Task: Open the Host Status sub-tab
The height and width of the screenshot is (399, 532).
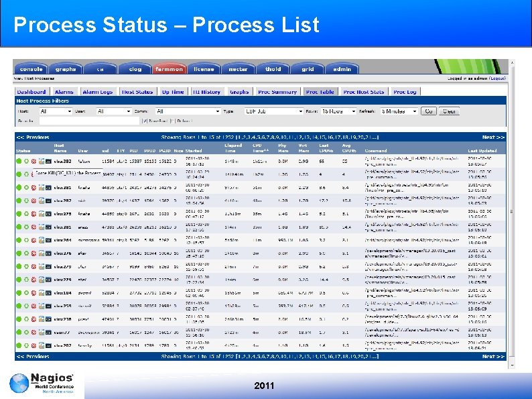Action: 137,92
